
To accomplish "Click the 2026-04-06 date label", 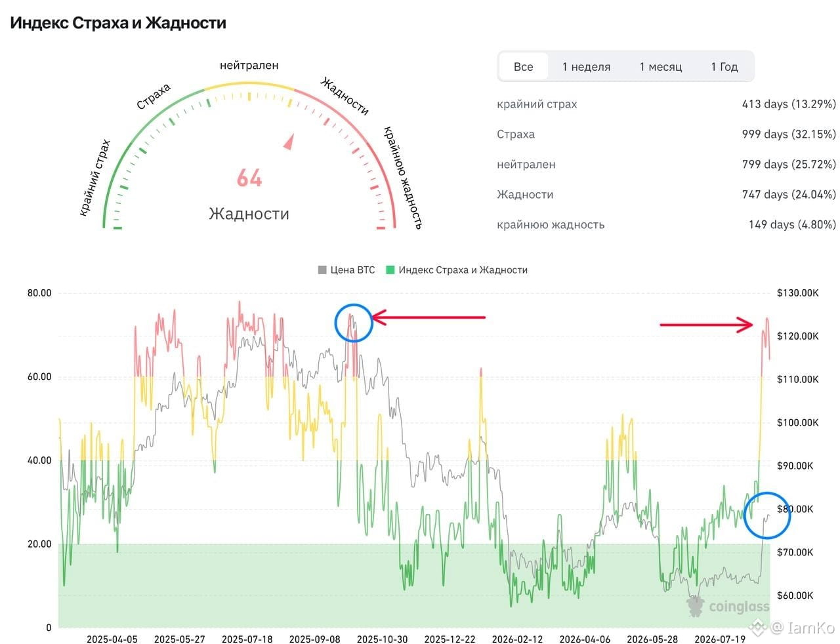I will tap(585, 639).
